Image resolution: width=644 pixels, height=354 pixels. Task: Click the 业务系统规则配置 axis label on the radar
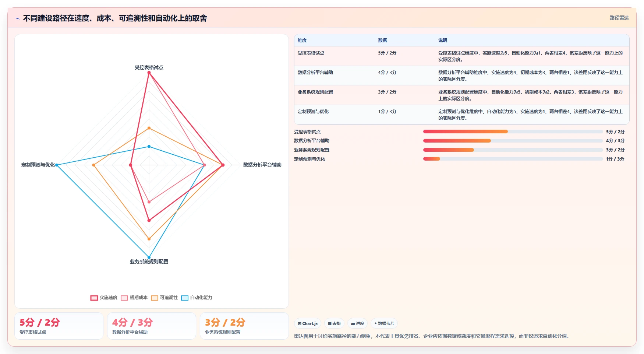coord(149,262)
